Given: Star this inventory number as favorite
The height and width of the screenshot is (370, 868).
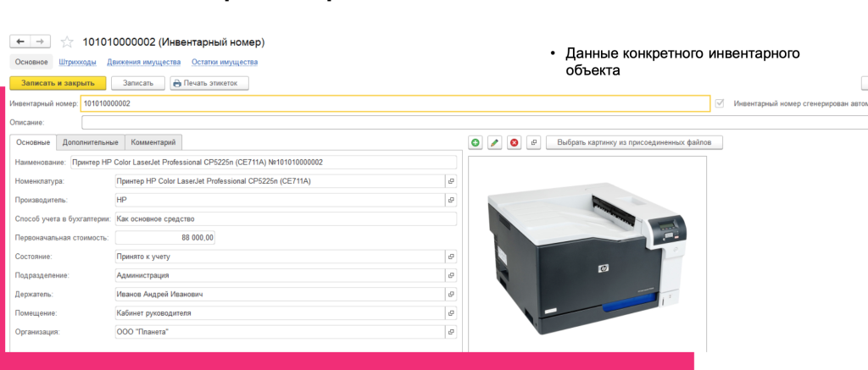Looking at the screenshot, I should tap(67, 41).
